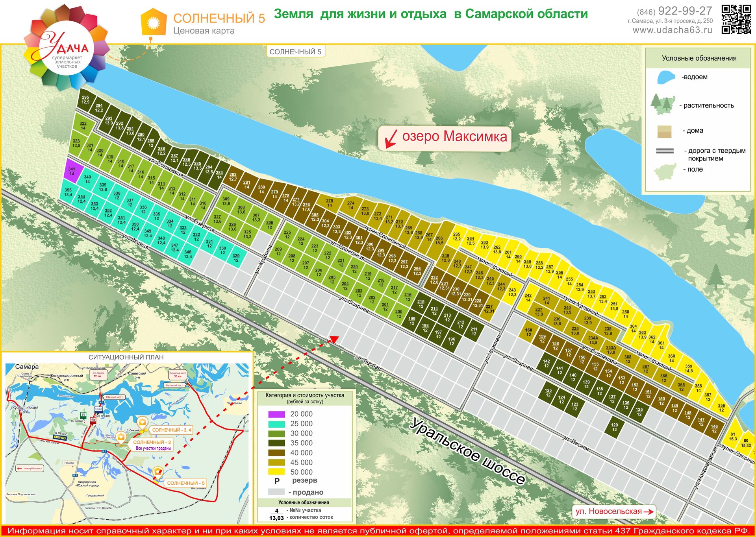Click the Ценовая карта subtitle
The image size is (756, 537).
pyautogui.click(x=204, y=31)
